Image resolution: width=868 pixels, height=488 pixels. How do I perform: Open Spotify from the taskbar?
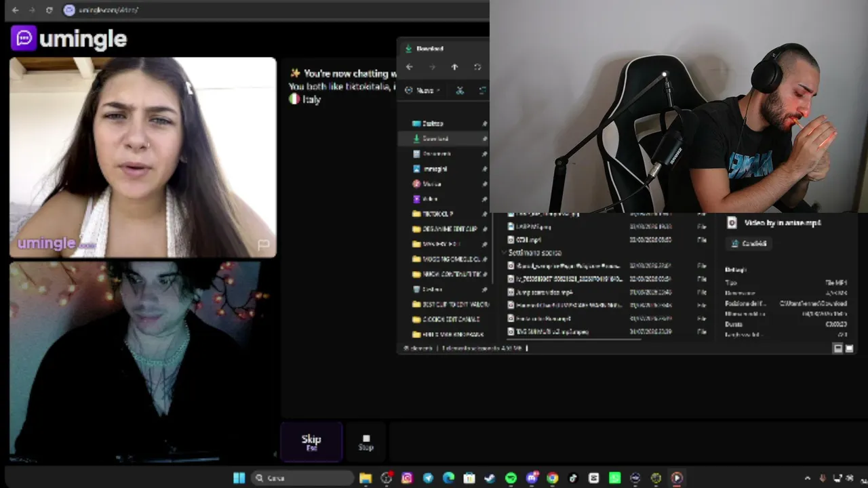click(511, 478)
